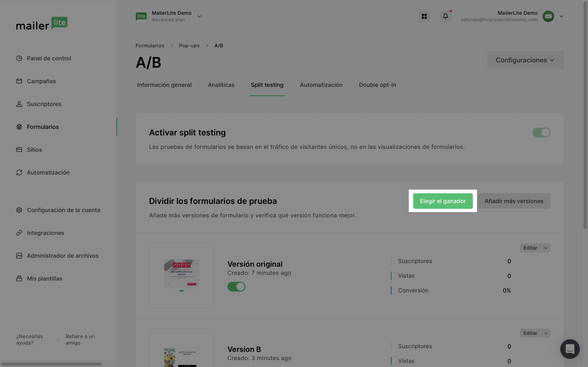Expand the Configuraciones dropdown

click(x=525, y=60)
